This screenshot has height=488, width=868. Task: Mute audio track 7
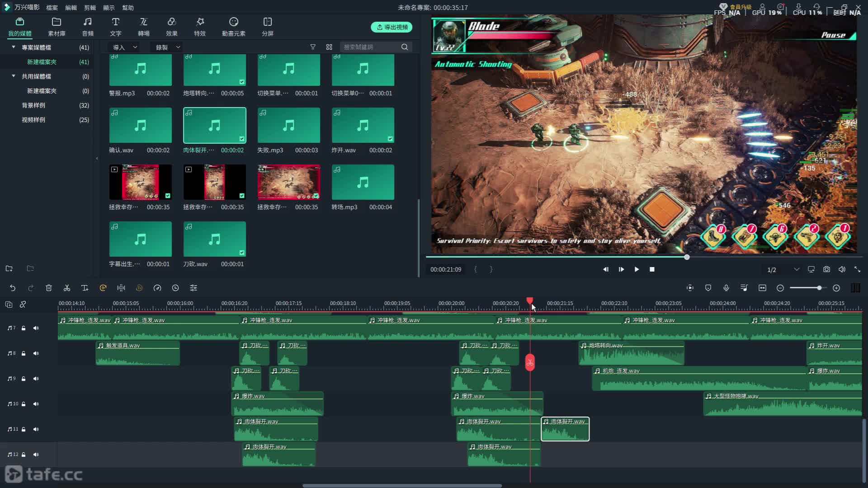point(36,328)
